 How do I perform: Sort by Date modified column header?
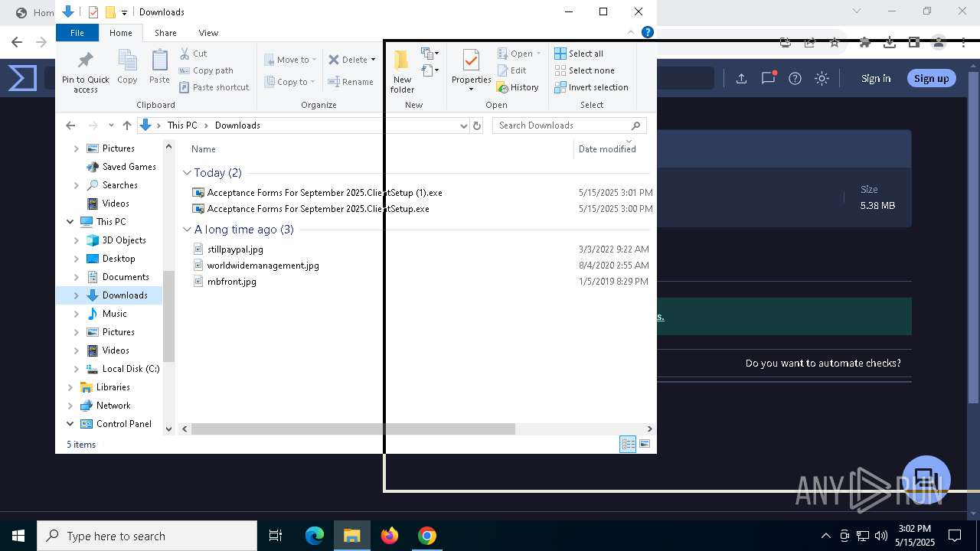coord(607,149)
